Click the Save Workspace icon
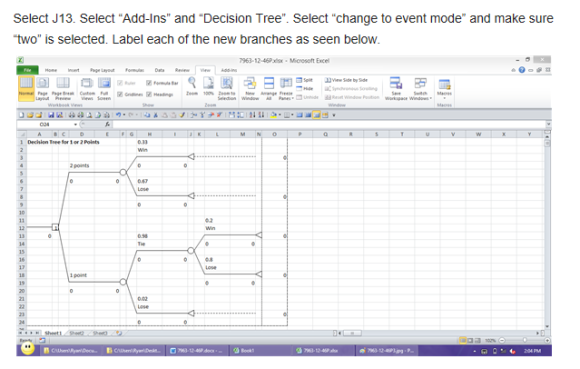This screenshot has width=580, height=369. tap(396, 89)
